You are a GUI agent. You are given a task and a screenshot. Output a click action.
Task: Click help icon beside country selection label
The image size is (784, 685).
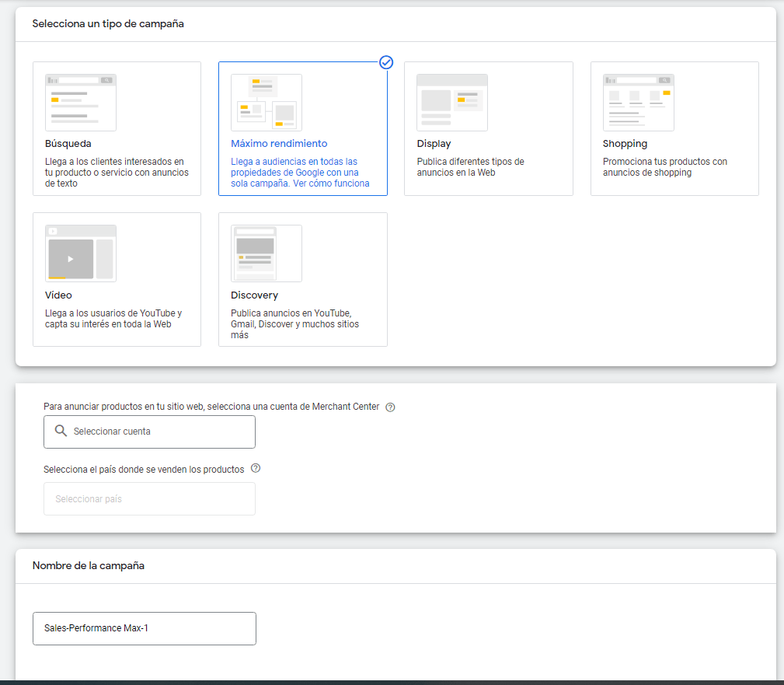click(x=256, y=469)
